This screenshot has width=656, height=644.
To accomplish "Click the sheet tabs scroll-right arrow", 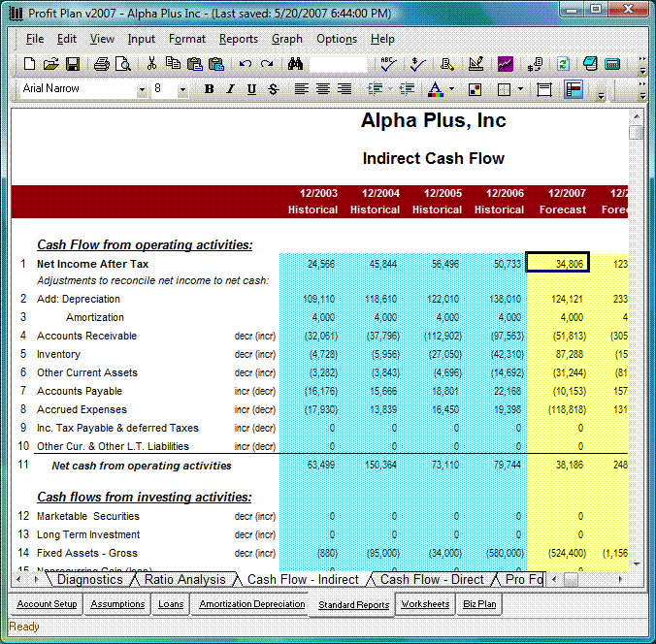I will pos(37,579).
